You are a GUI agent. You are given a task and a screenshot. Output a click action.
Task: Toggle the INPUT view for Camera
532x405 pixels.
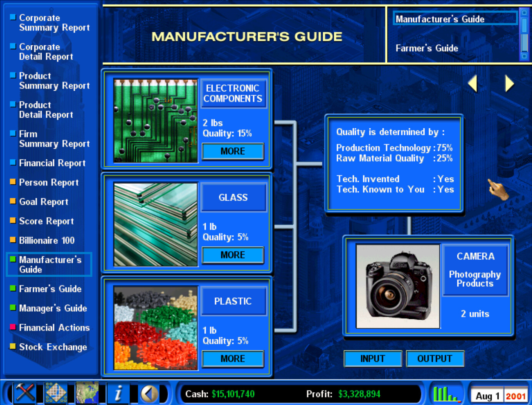click(372, 359)
